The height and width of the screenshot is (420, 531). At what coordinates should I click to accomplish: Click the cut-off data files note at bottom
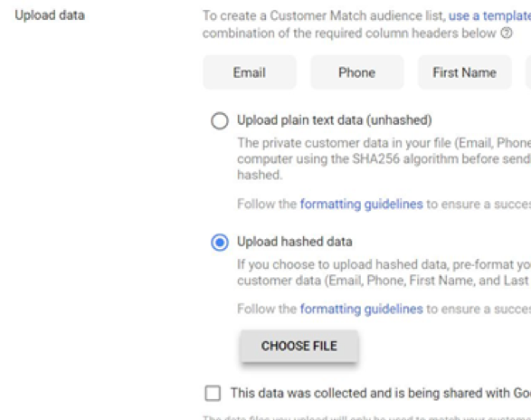tap(366, 417)
